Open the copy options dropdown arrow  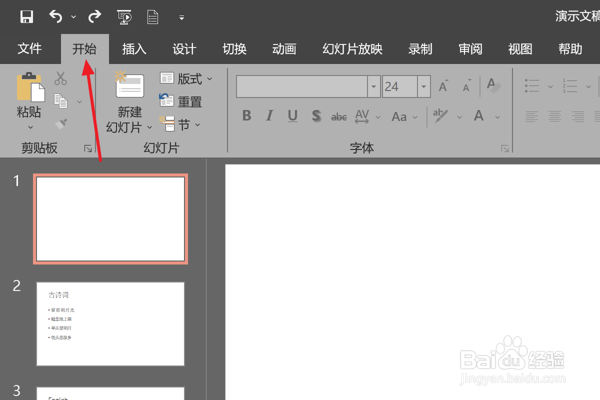(x=80, y=102)
